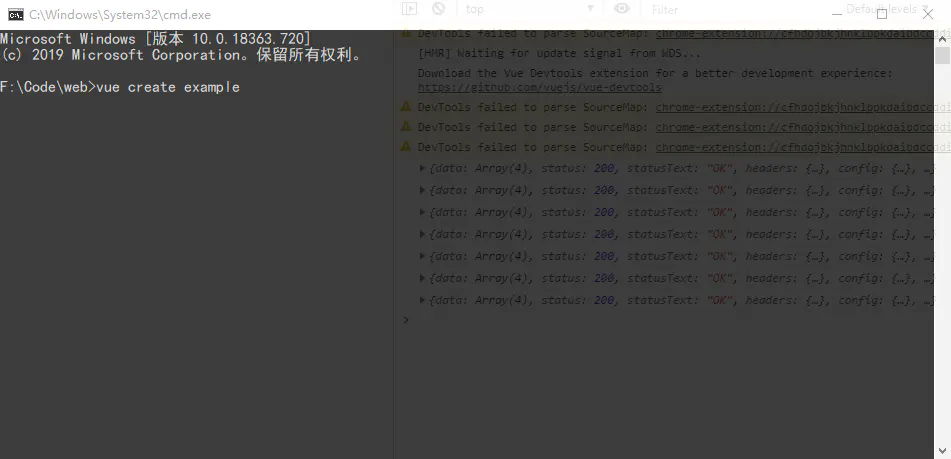Click the C:\Windows\System32\cmd.exe window title
951x459 pixels.
point(120,15)
